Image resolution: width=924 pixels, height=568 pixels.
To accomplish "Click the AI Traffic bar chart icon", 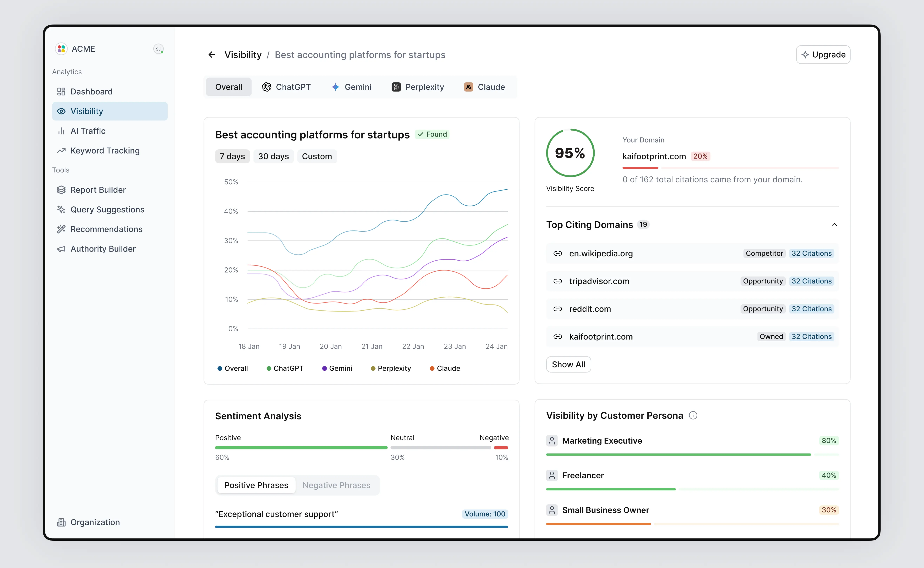I will pyautogui.click(x=61, y=131).
